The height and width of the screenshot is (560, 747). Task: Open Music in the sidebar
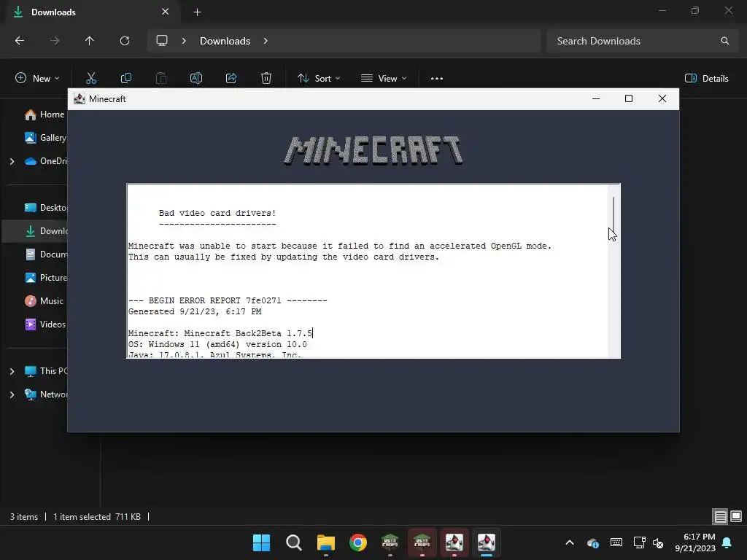click(x=44, y=301)
